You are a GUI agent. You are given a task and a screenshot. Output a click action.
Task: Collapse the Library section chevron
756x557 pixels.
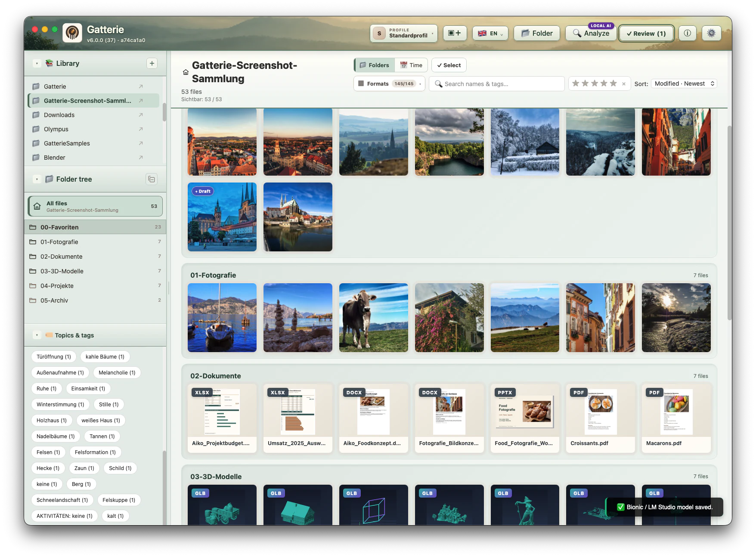pyautogui.click(x=37, y=63)
